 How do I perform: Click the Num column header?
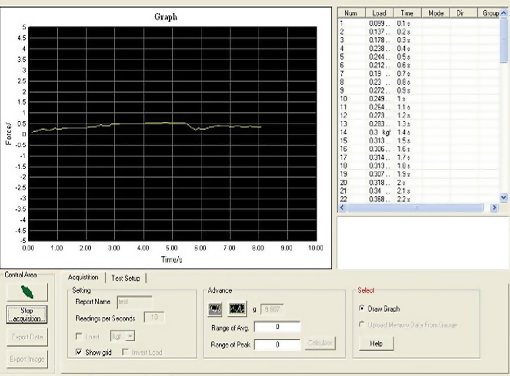click(x=352, y=13)
